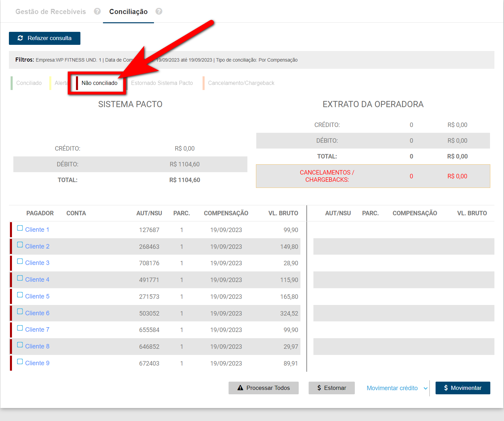Select the Conciliação tab

tap(128, 12)
